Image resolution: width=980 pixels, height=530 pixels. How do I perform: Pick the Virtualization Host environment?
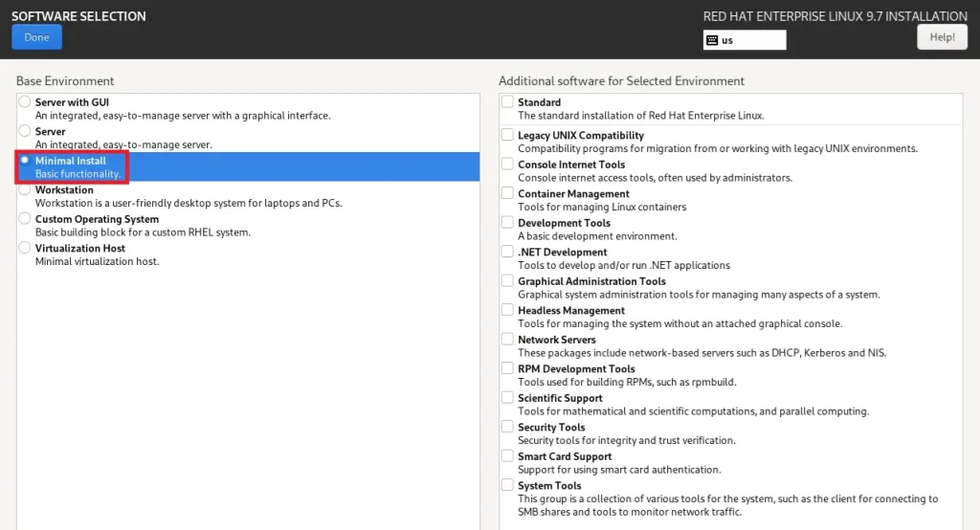click(25, 248)
